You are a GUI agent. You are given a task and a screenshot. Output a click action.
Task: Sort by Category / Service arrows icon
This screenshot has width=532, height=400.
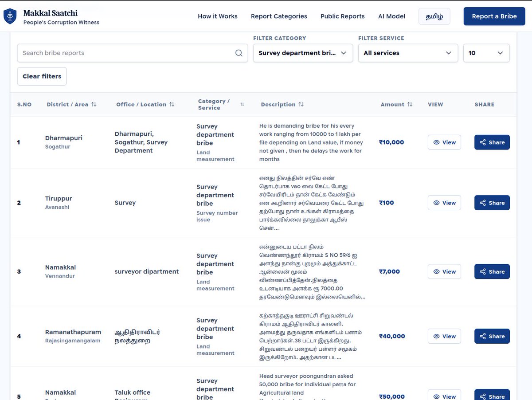coord(242,105)
